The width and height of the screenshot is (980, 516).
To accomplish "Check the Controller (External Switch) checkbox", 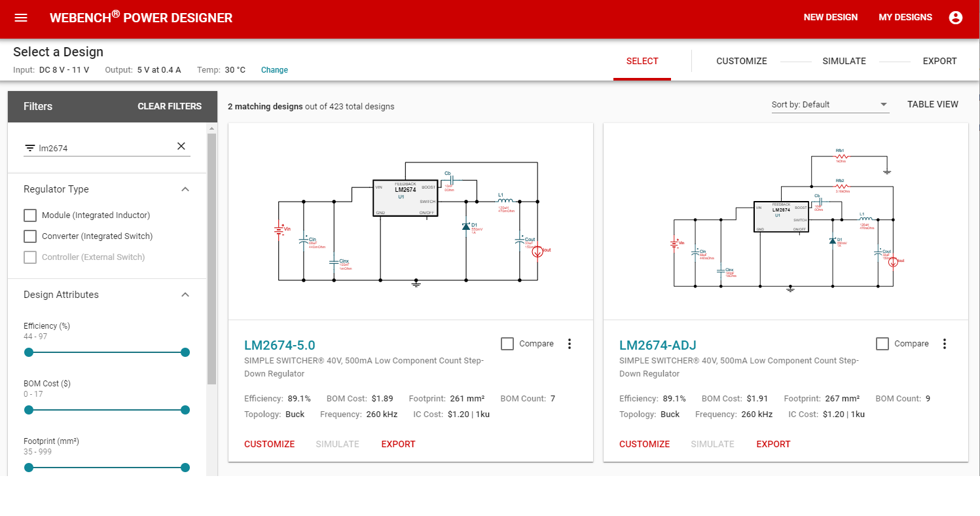I will tap(30, 257).
